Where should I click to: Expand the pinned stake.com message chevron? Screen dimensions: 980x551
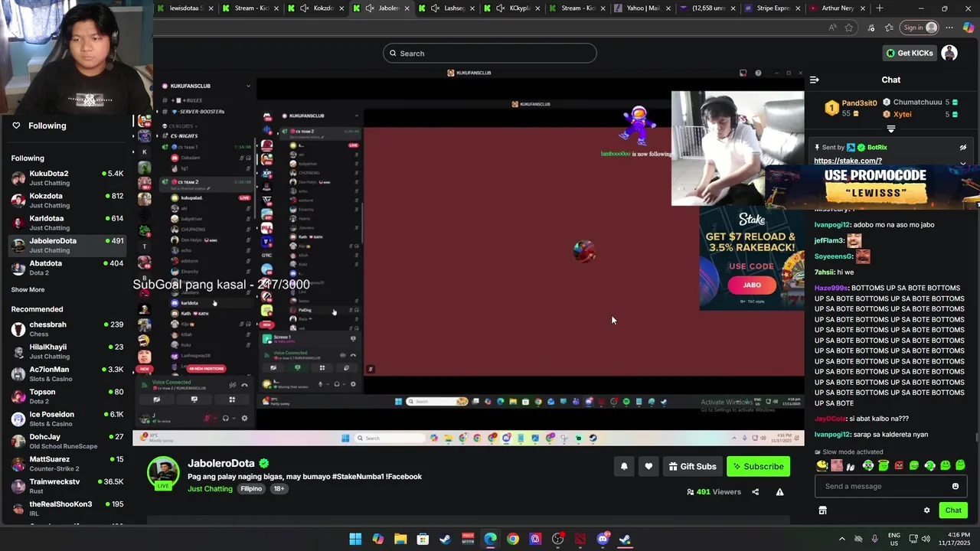pos(963,162)
